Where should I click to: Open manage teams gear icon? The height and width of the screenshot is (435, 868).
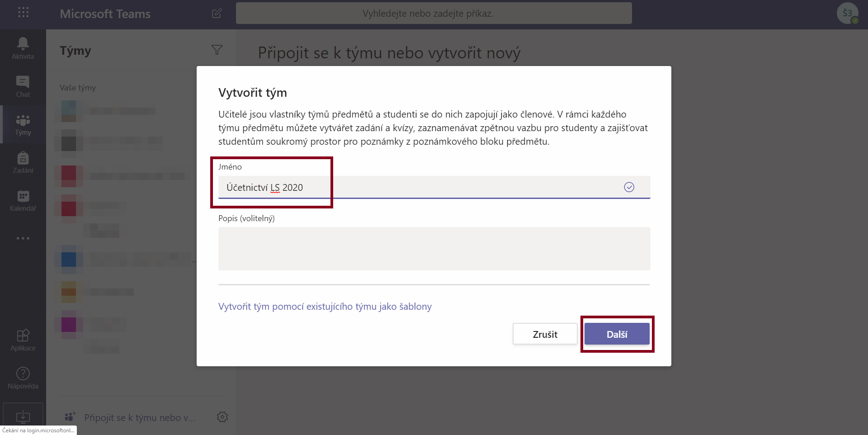coord(222,417)
